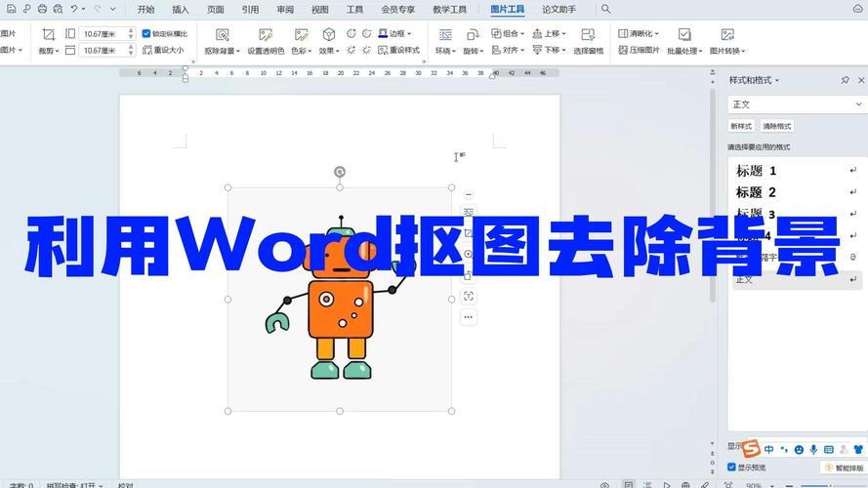Click the collapse (minus) icon beside image

coord(469,195)
